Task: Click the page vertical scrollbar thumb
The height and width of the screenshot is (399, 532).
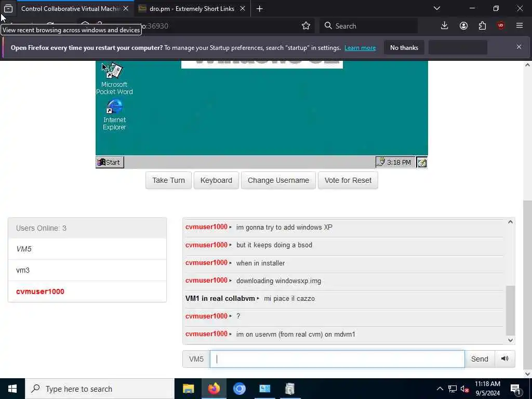Action: coord(527,285)
